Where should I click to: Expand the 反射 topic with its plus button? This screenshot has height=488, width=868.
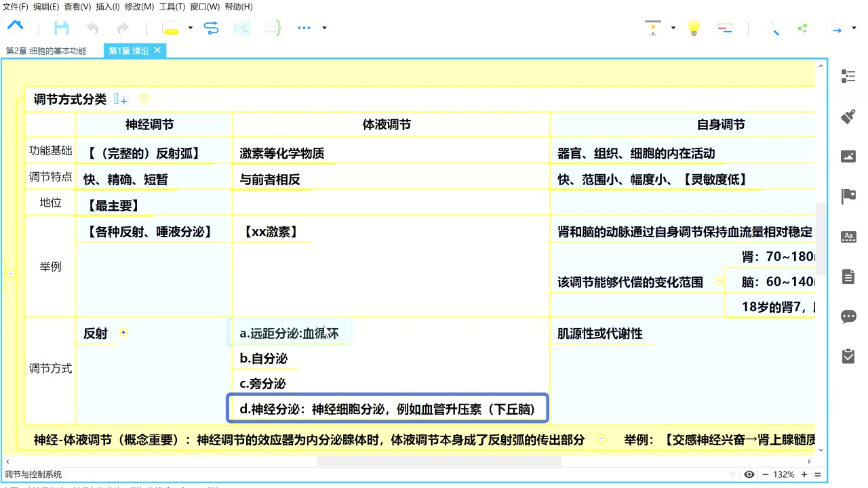click(x=123, y=332)
